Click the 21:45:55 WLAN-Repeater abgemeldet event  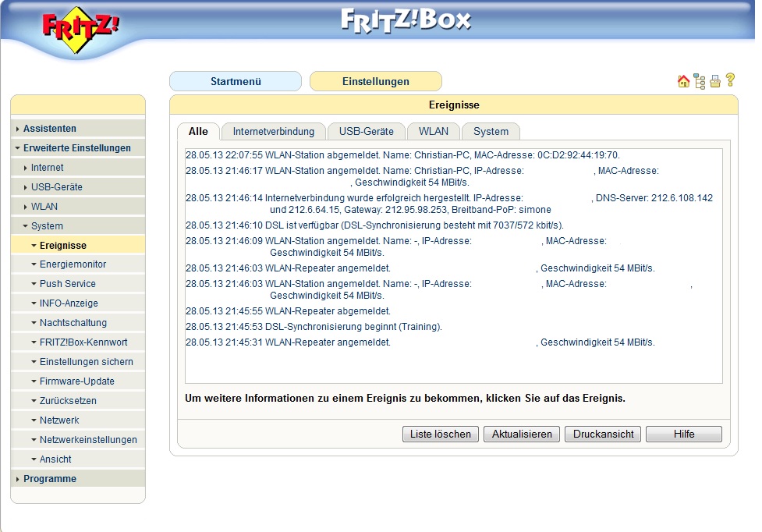(x=288, y=310)
